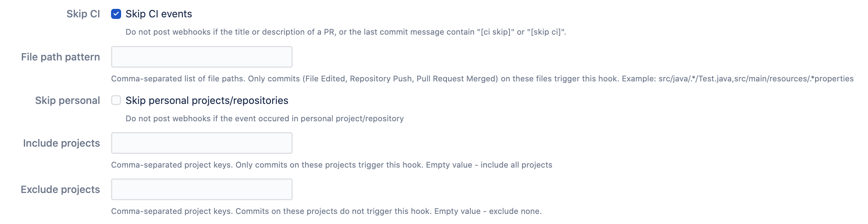Click the "Comma-separated list of file paths" help text
868x224 pixels.
tap(178, 79)
